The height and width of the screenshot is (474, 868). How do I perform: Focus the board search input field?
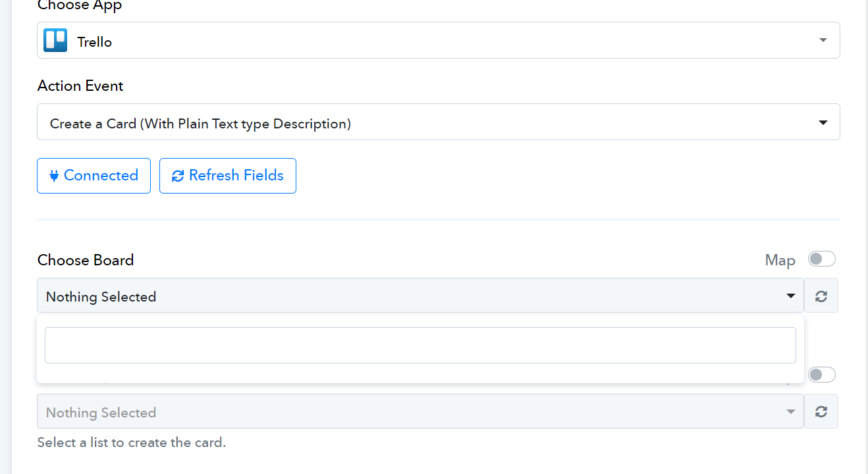coord(420,345)
